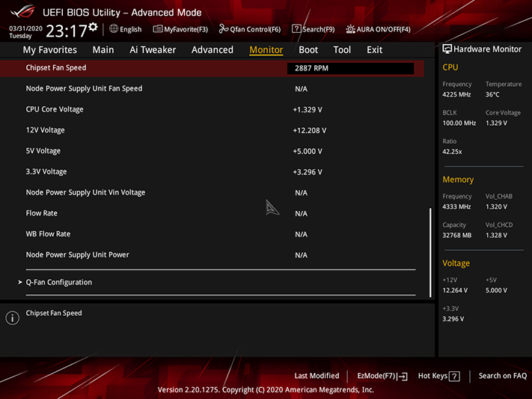Click the globe language icon
The height and width of the screenshot is (399, 532).
pyautogui.click(x=114, y=29)
